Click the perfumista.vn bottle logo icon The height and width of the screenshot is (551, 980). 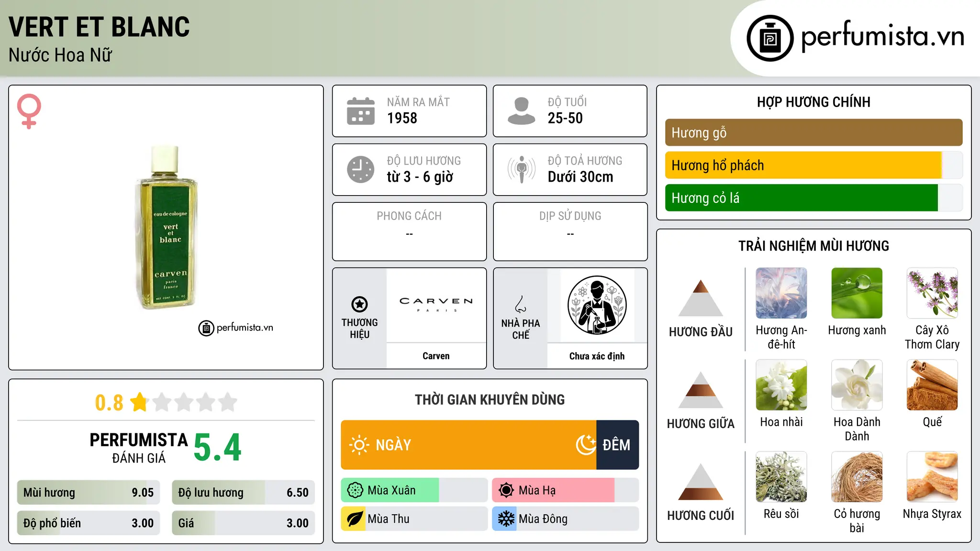point(770,38)
